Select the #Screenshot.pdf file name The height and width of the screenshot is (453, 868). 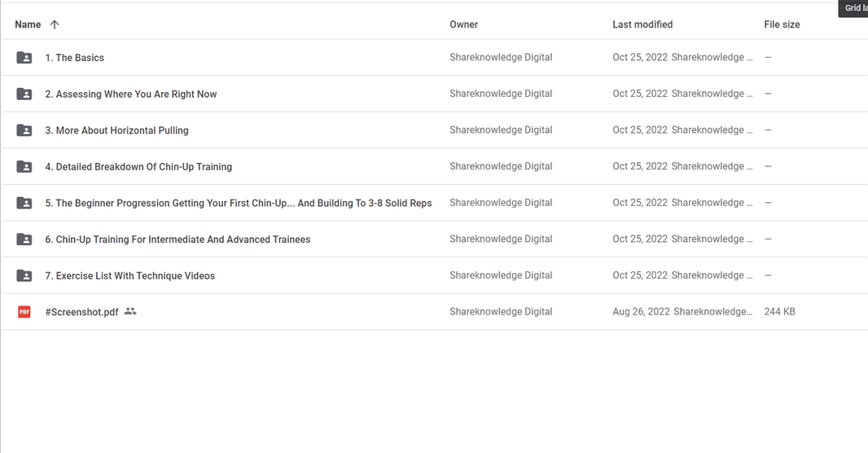pos(81,312)
